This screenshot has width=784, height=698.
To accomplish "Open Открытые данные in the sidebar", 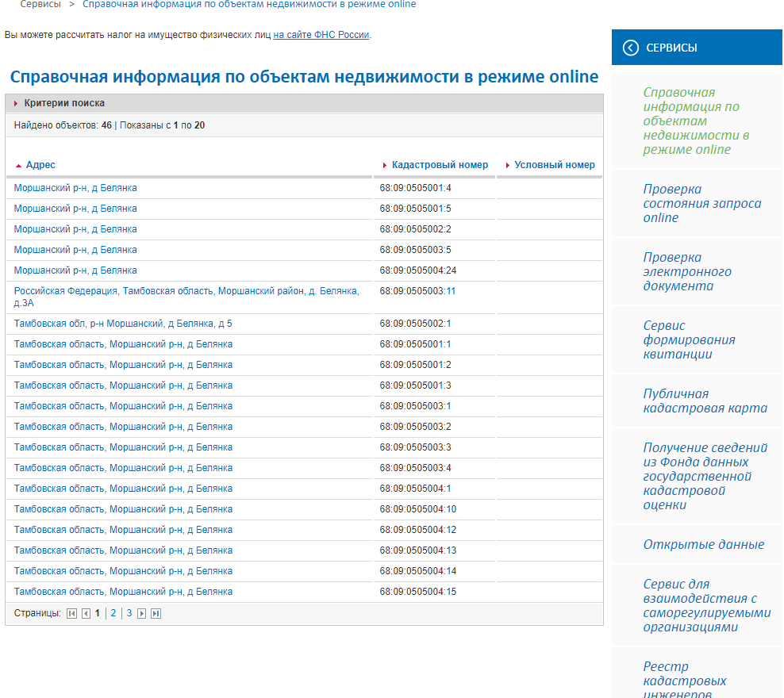I will [703, 544].
